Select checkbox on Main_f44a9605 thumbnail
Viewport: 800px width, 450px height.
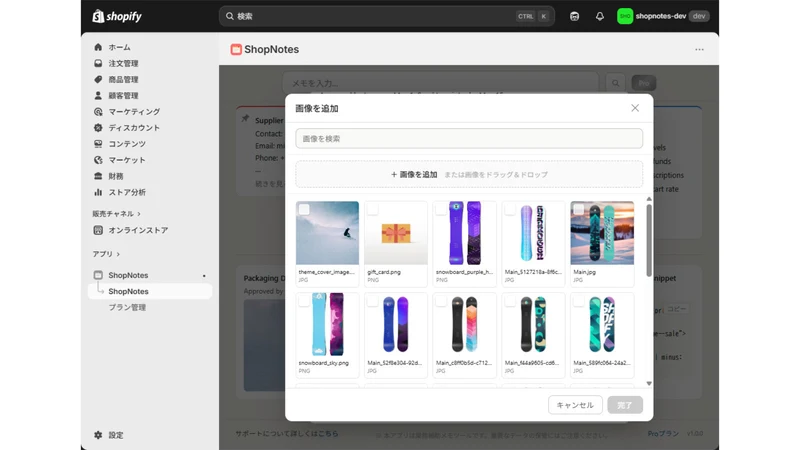pos(510,301)
